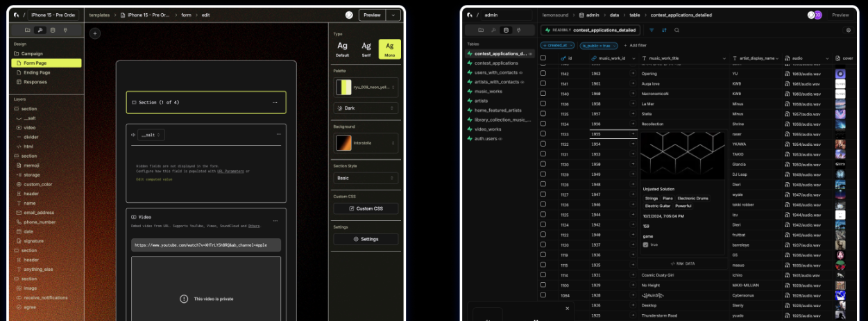Image resolution: width=868 pixels, height=321 pixels.
Task: Check the row checkbox for id 1140
Action: [x=543, y=94]
